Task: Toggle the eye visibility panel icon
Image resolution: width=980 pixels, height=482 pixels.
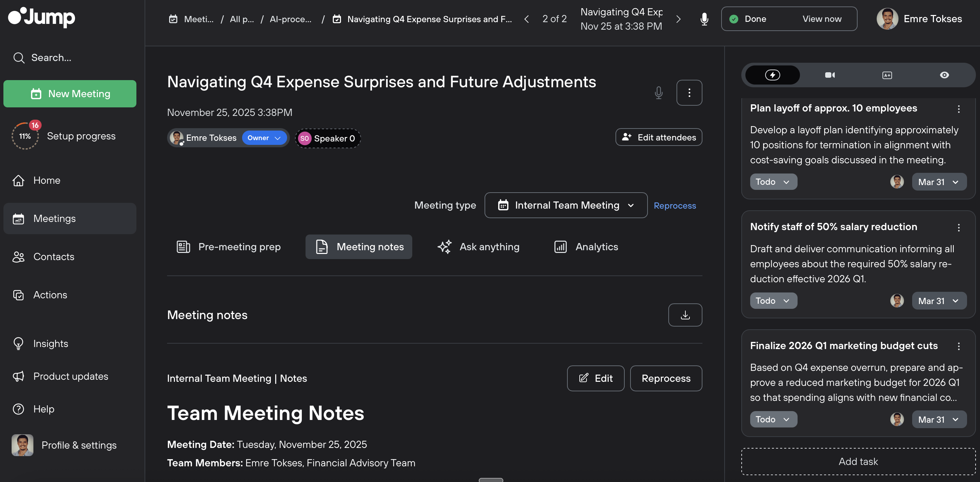Action: 944,75
